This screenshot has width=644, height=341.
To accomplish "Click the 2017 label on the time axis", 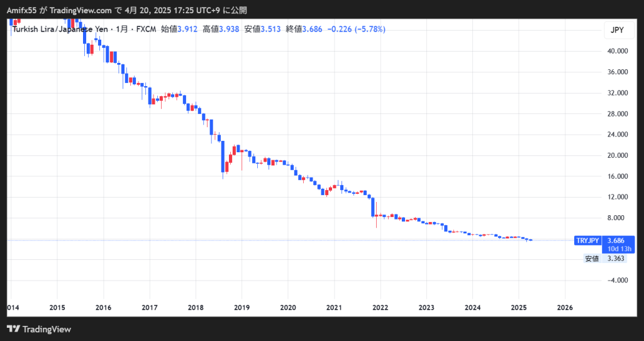I will coord(149,308).
